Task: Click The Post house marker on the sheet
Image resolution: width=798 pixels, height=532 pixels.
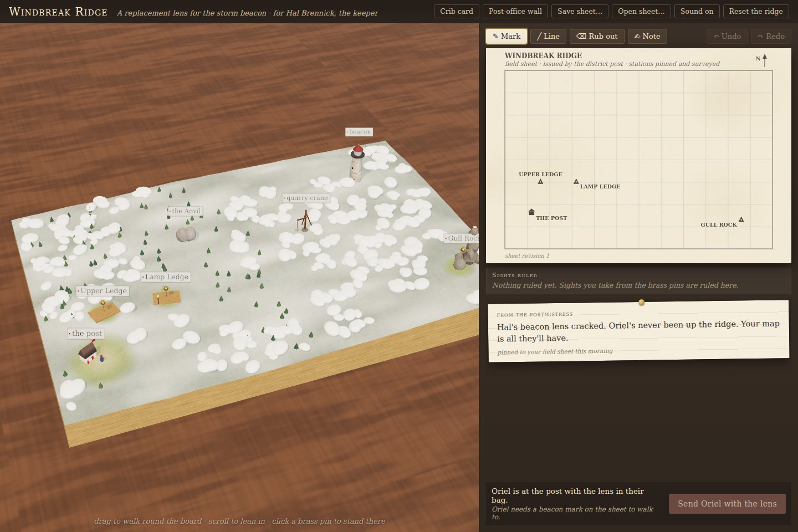Action: [x=531, y=212]
